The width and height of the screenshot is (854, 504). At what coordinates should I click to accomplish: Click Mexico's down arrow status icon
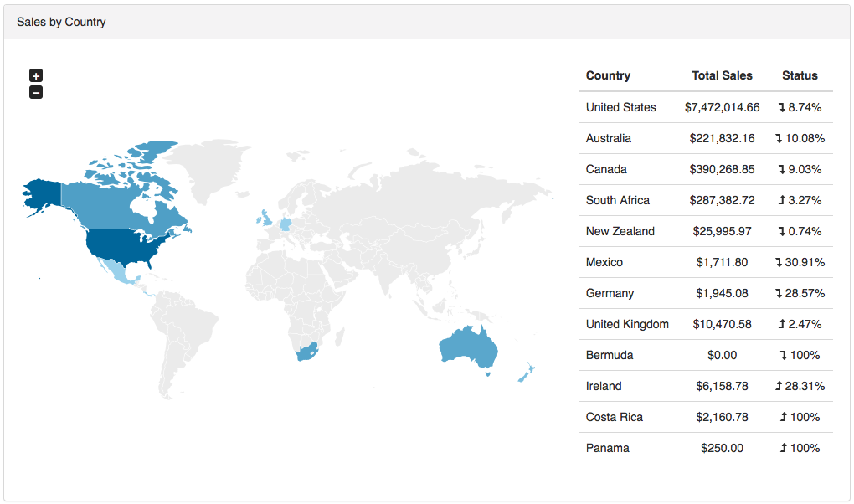(779, 262)
